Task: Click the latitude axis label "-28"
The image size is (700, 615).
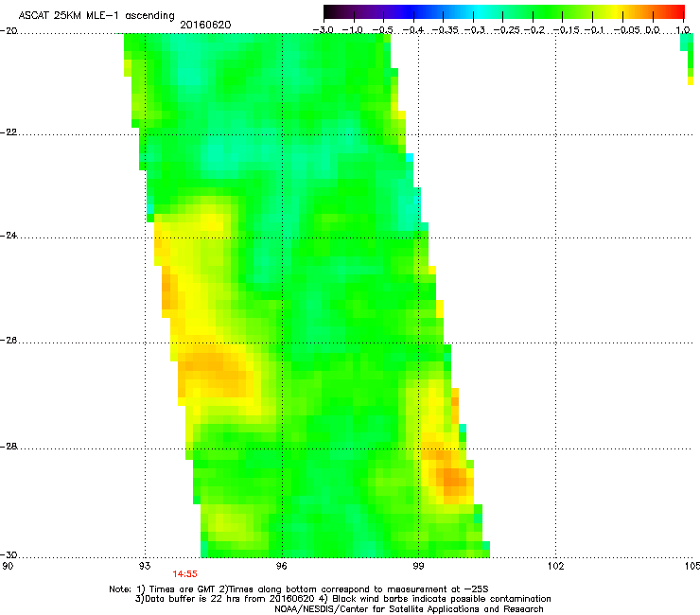Action: click(x=9, y=447)
